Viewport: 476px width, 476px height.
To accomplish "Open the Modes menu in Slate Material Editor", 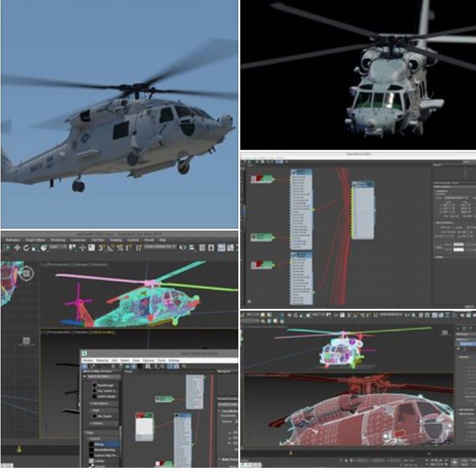I will [x=88, y=360].
